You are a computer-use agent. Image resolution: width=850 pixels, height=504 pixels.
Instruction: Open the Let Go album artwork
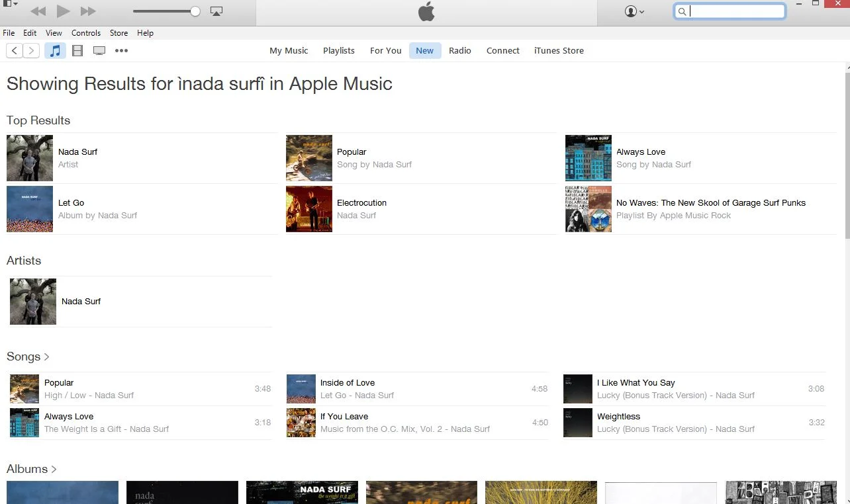[30, 209]
